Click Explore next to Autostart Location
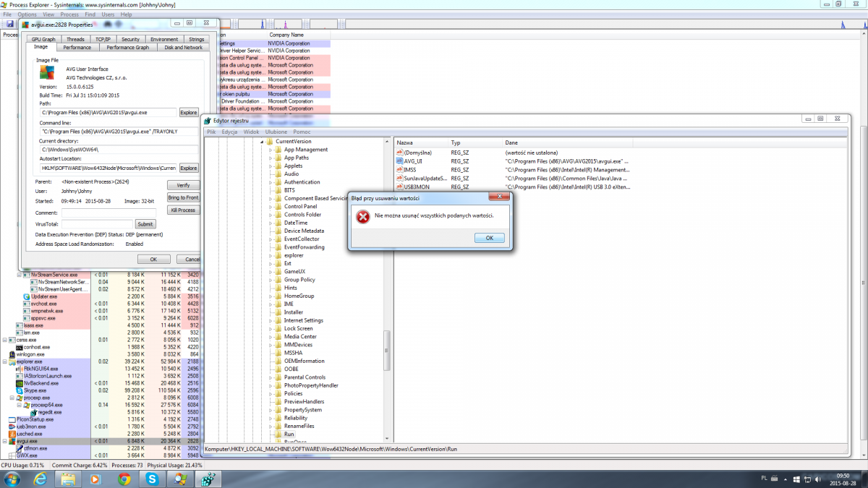The width and height of the screenshot is (868, 488). [189, 168]
